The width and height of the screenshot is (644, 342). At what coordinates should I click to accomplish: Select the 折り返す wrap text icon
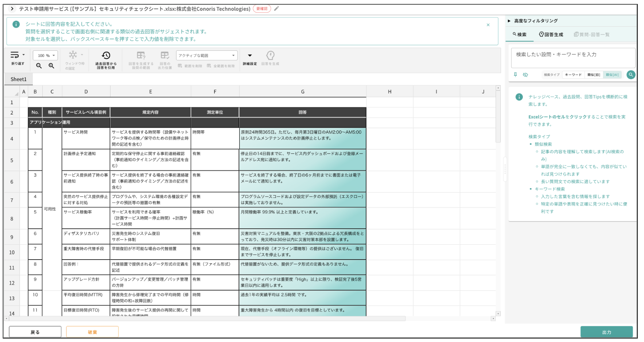click(15, 55)
